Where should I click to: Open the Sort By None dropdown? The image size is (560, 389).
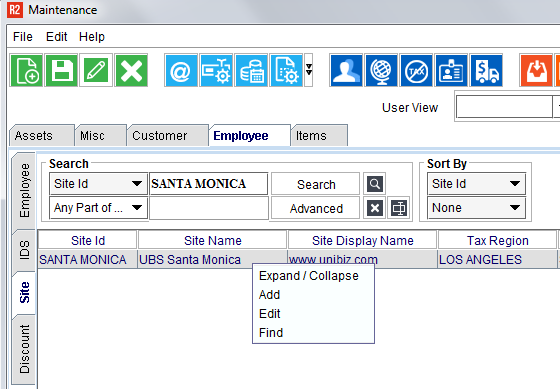476,208
